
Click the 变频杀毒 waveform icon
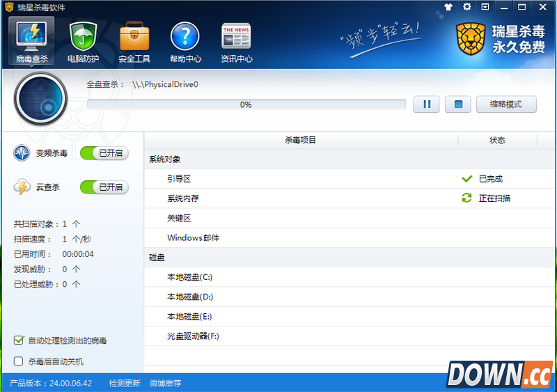tap(22, 153)
